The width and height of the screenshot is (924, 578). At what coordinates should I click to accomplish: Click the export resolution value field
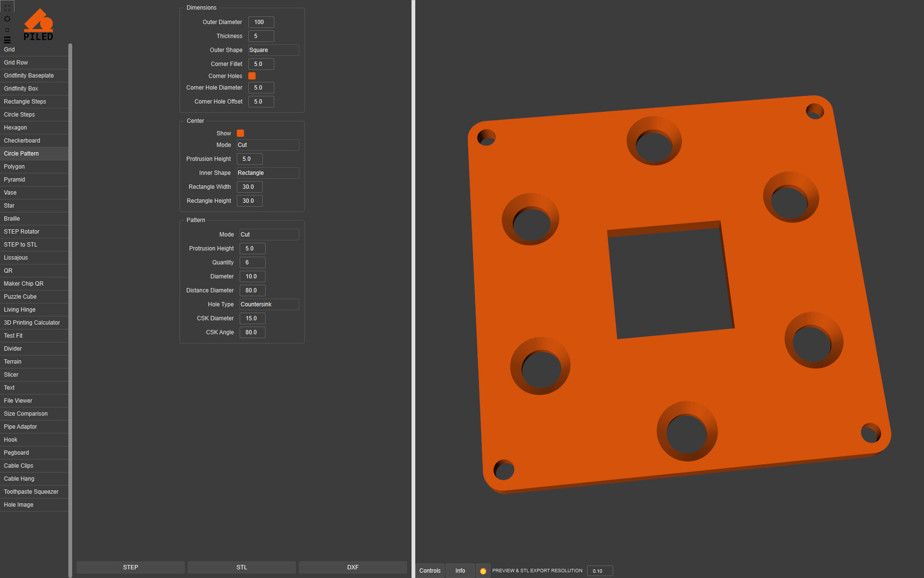pos(599,571)
